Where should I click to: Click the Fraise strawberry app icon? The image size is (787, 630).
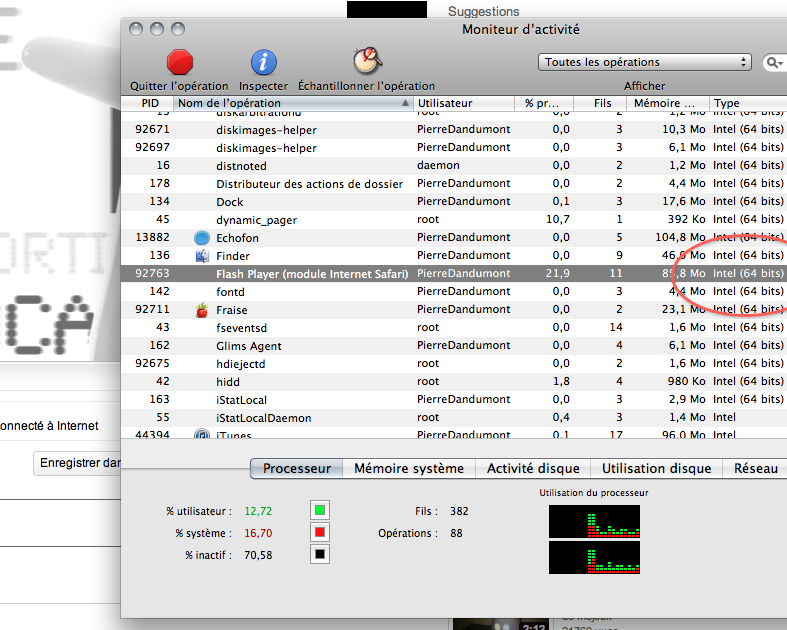(x=201, y=310)
